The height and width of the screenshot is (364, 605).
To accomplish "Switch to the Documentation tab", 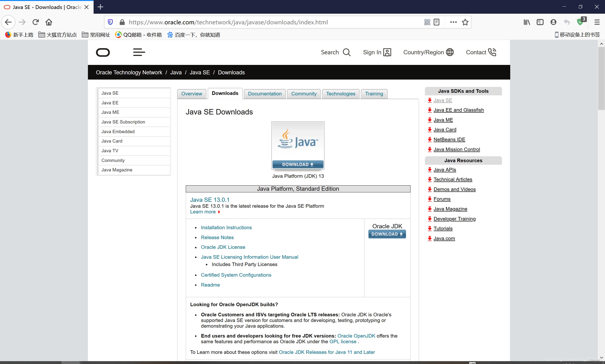I will [x=265, y=94].
